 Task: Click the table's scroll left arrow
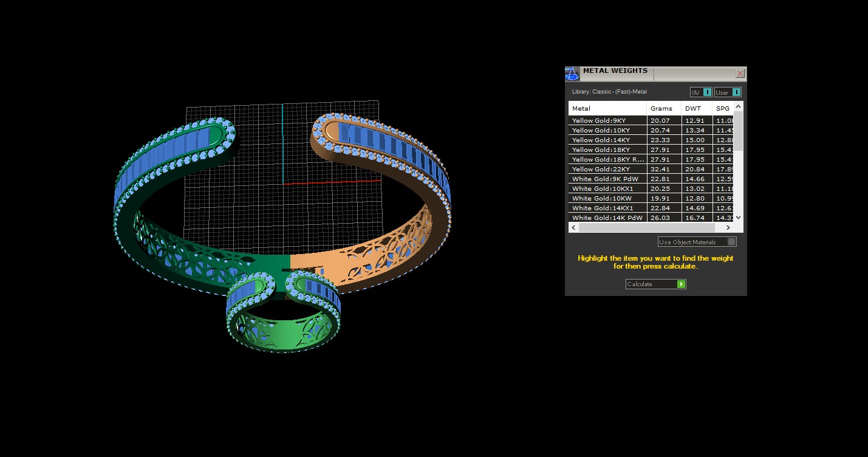pyautogui.click(x=573, y=227)
